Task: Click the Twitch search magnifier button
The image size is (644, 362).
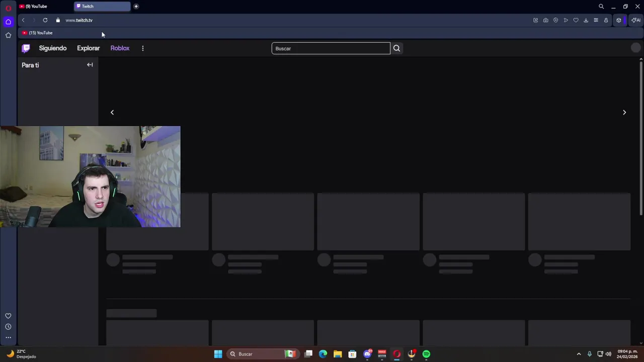Action: (x=396, y=48)
